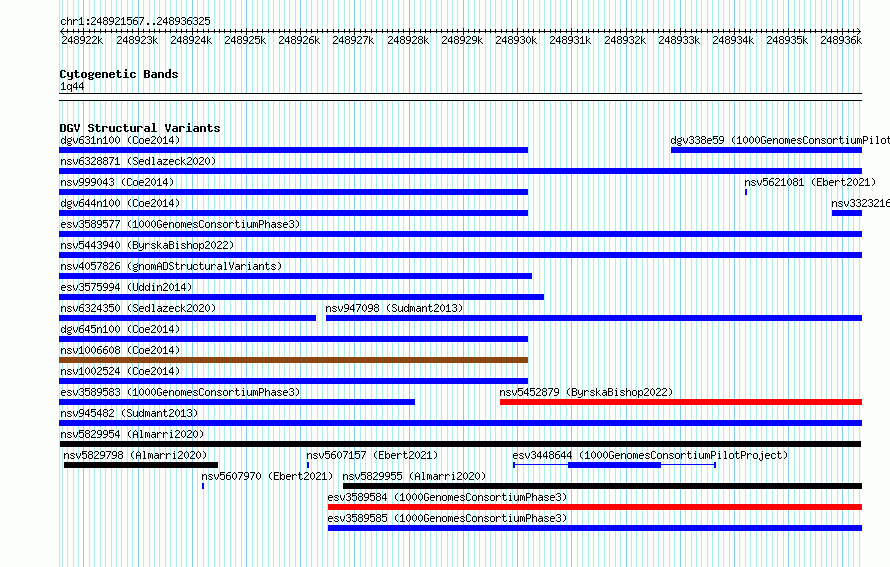The image size is (890, 567).
Task: Open variant esv3589577 (1000GenomesConsortiumPhase3) label
Action: tap(180, 224)
